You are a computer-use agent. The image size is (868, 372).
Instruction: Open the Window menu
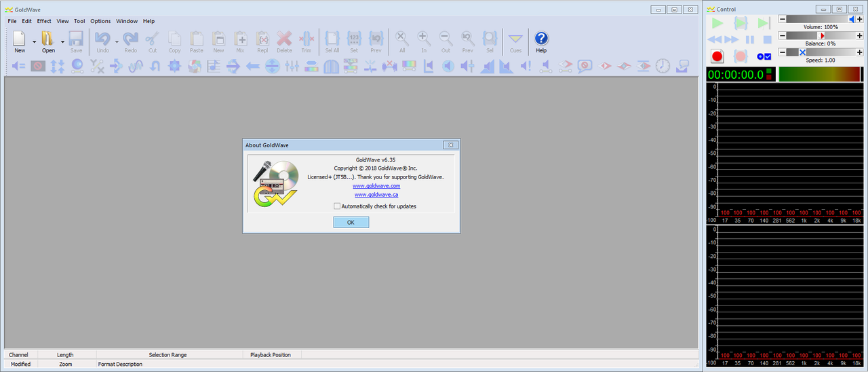pyautogui.click(x=127, y=21)
